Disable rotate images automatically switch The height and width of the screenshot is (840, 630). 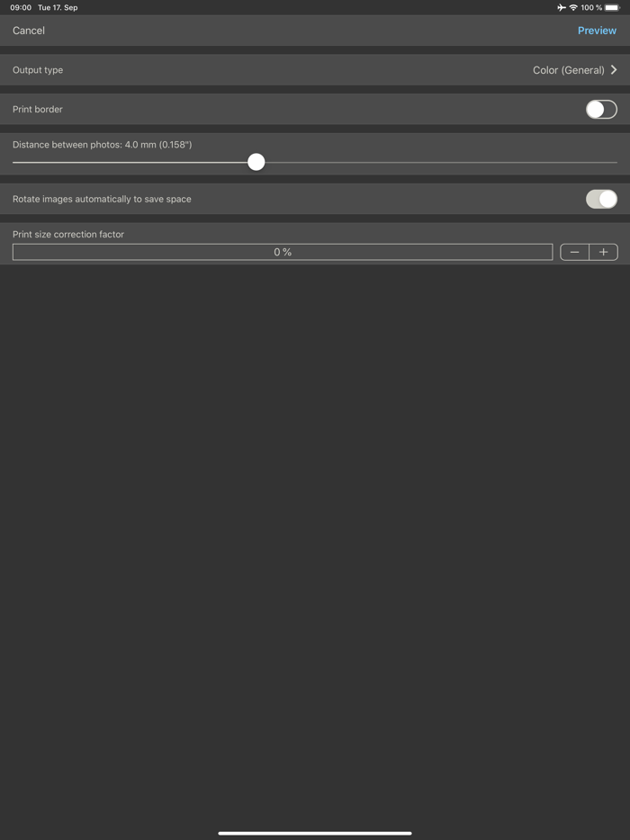[601, 199]
